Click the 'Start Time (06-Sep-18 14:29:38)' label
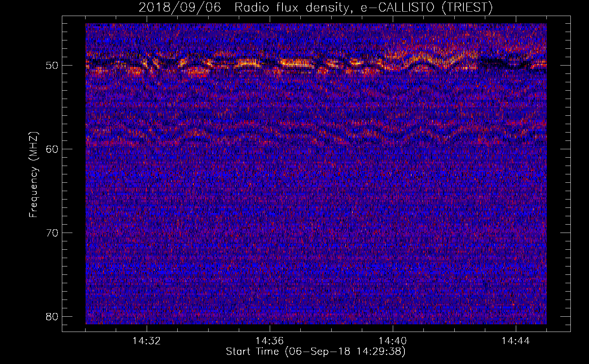This screenshot has width=589, height=364. pyautogui.click(x=316, y=352)
